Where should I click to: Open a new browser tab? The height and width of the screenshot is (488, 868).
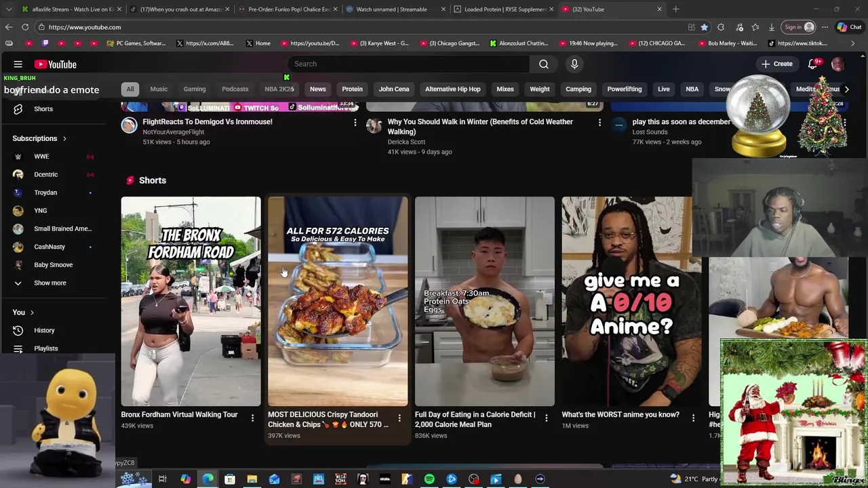(675, 9)
